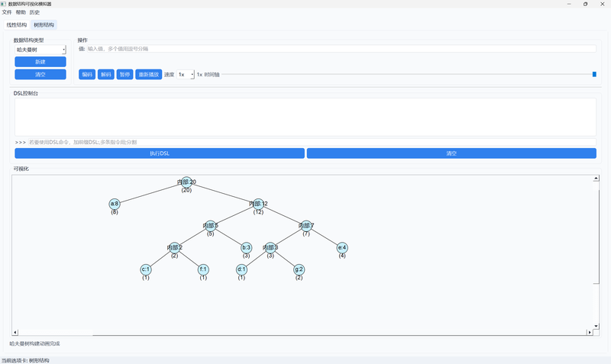Select leaf node g:2
Viewport: 611px width, 364px height.
pos(299,269)
